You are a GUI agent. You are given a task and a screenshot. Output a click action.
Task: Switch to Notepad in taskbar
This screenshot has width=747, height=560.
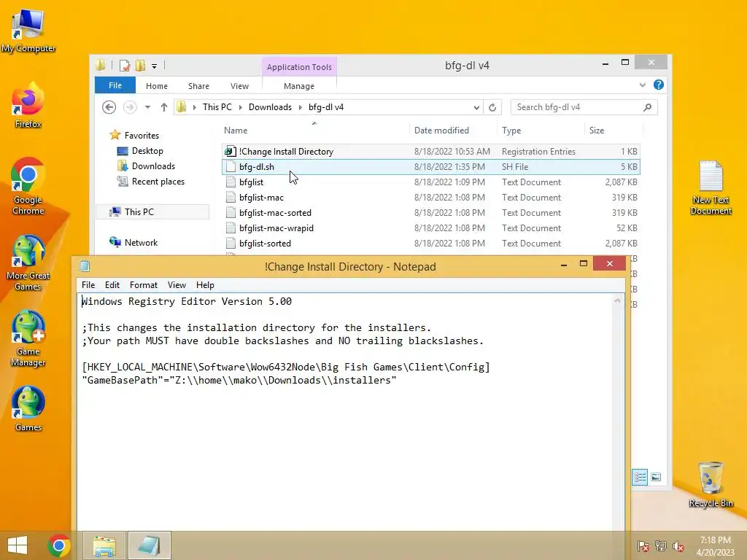(149, 545)
